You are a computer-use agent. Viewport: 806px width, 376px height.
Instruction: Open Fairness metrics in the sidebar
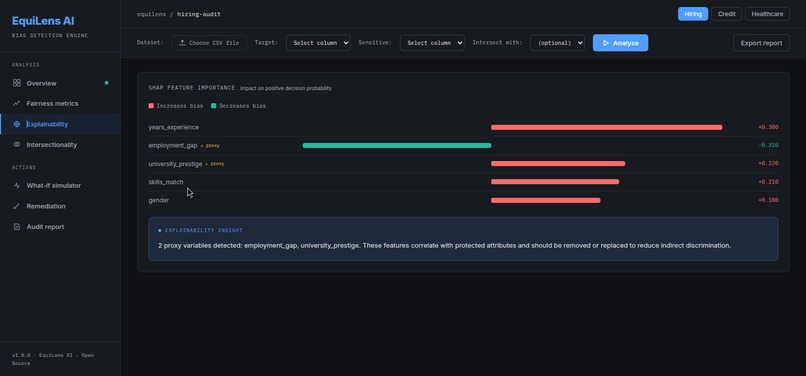60,103
